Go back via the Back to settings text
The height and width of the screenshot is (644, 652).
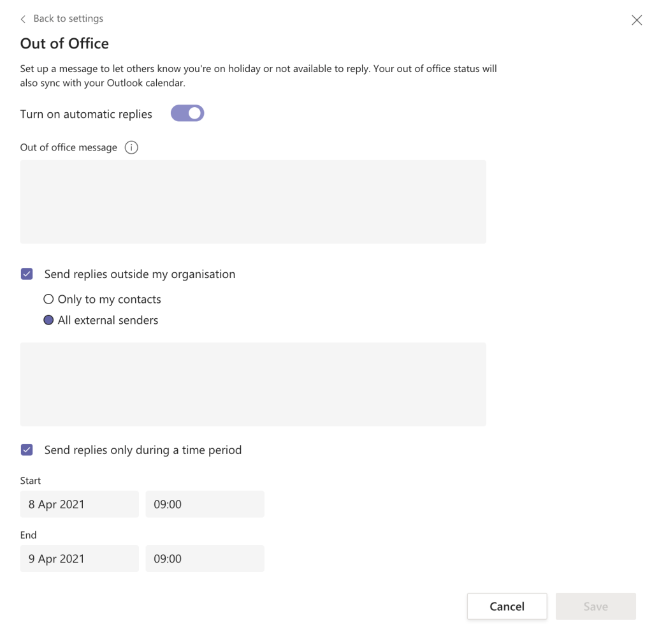(x=68, y=18)
